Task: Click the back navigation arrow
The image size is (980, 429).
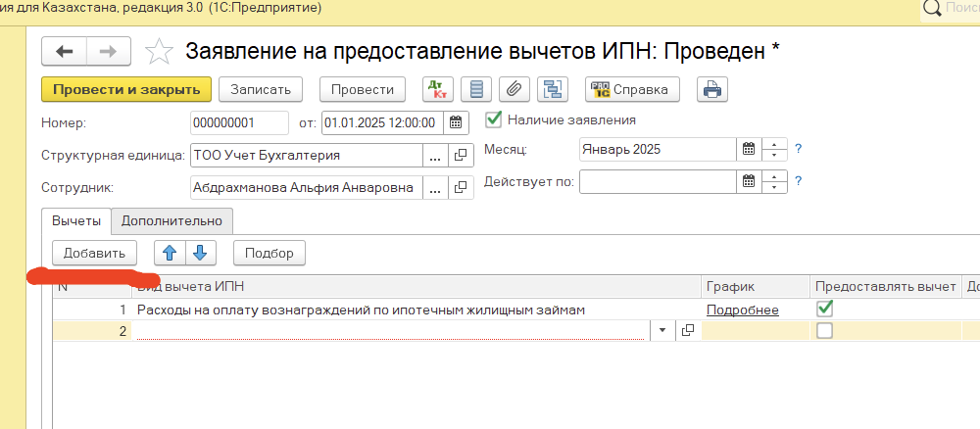Action: pyautogui.click(x=65, y=52)
